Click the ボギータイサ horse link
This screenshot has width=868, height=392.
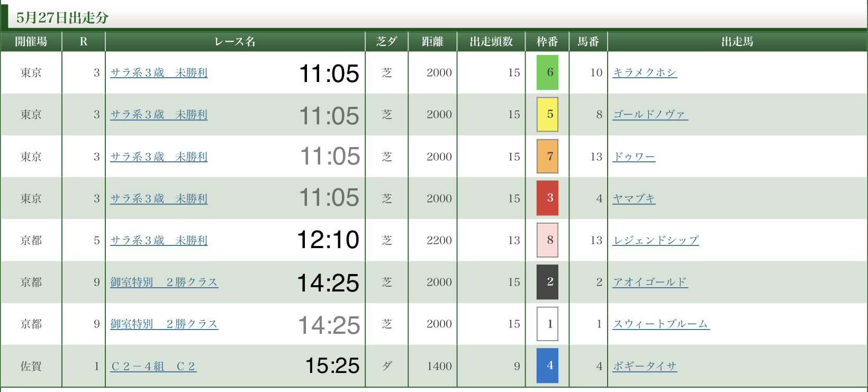[x=645, y=366]
